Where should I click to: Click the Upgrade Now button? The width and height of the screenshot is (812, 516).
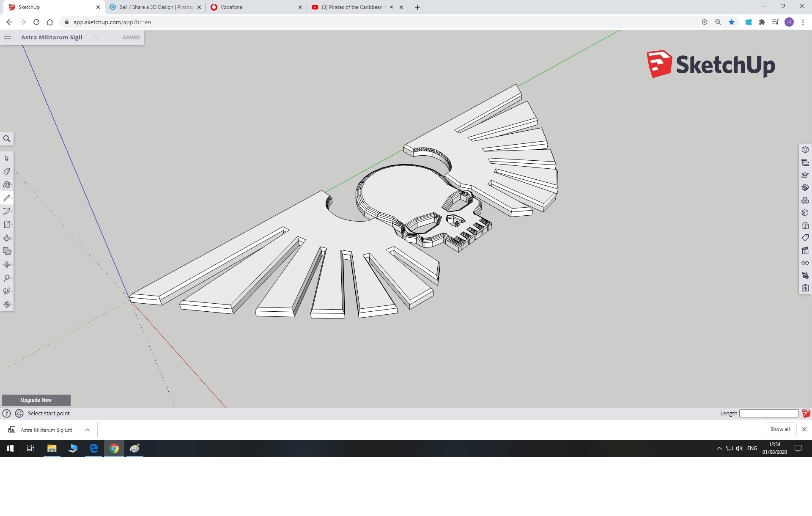(36, 400)
